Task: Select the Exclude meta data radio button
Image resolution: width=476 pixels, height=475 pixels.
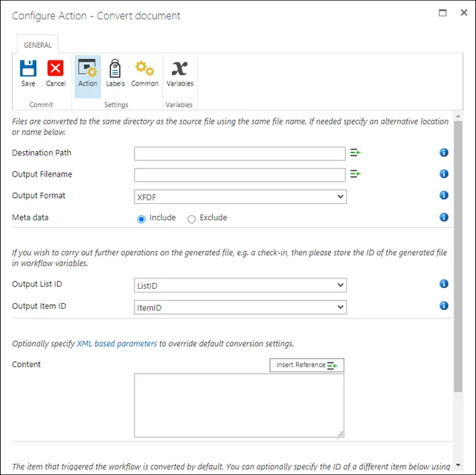Action: point(191,219)
